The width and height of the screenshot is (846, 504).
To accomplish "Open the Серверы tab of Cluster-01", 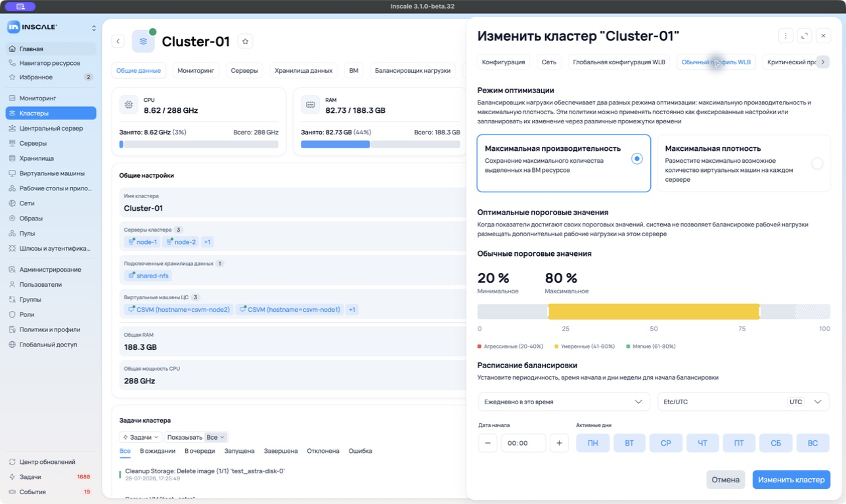I will (244, 70).
